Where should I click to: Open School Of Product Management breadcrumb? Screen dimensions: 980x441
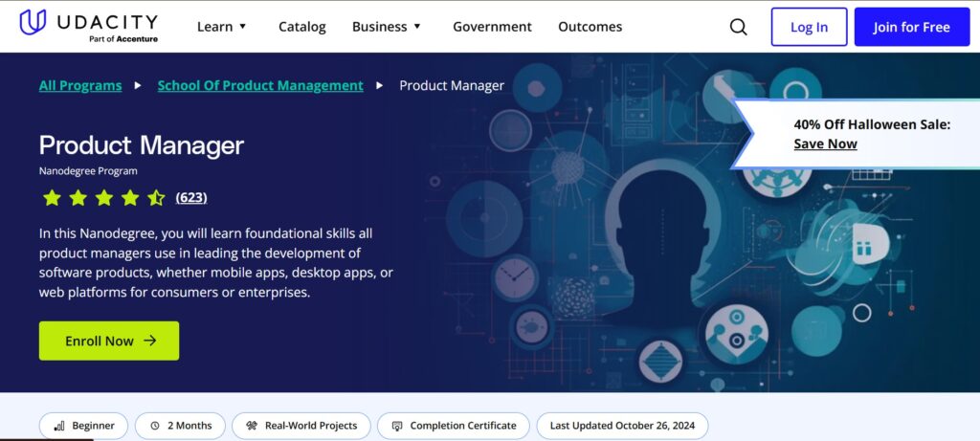point(260,85)
